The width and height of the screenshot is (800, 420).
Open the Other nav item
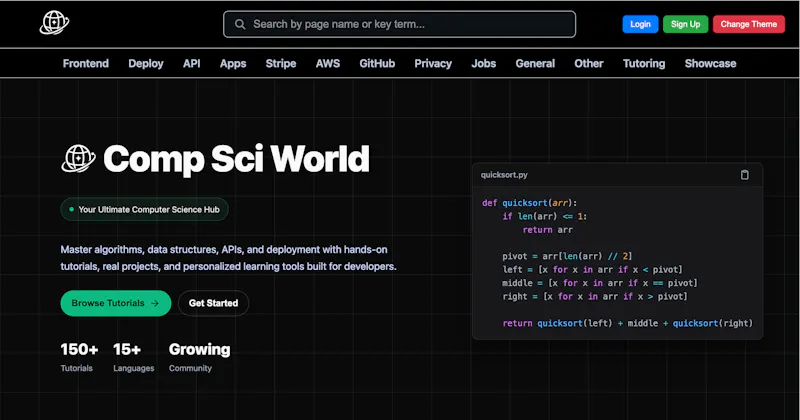[589, 63]
